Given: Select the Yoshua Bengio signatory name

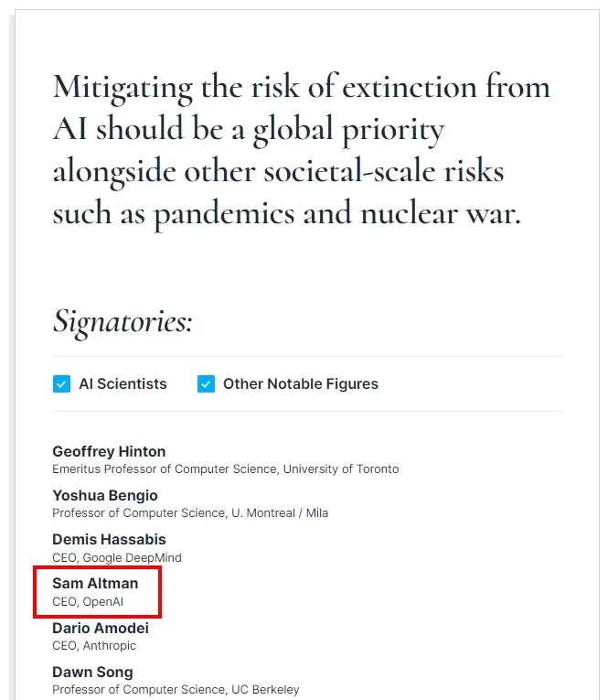Looking at the screenshot, I should [x=105, y=496].
